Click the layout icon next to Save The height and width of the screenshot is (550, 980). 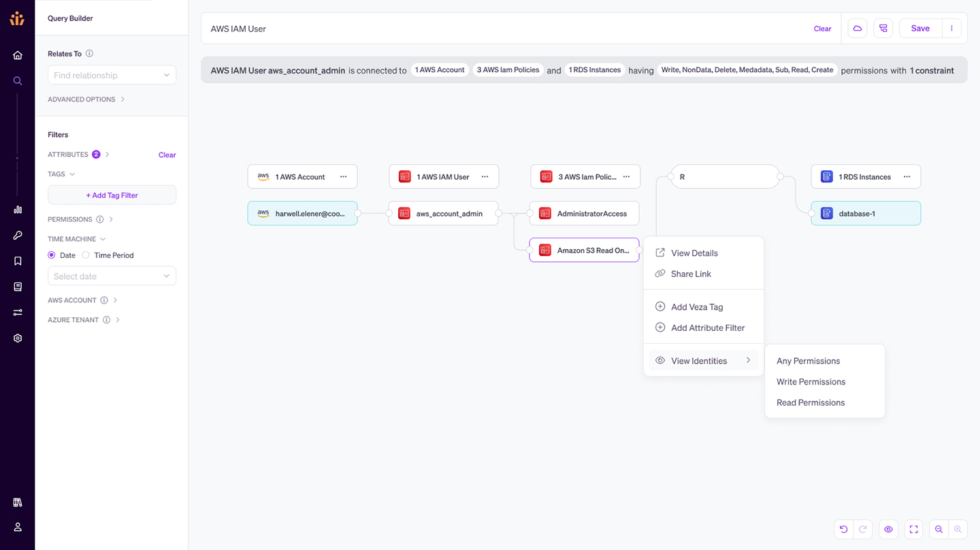coord(883,29)
